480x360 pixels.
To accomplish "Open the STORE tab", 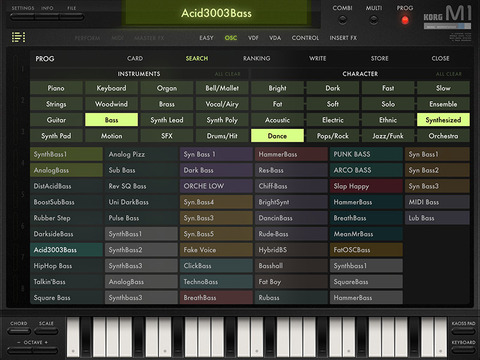I will 379,58.
